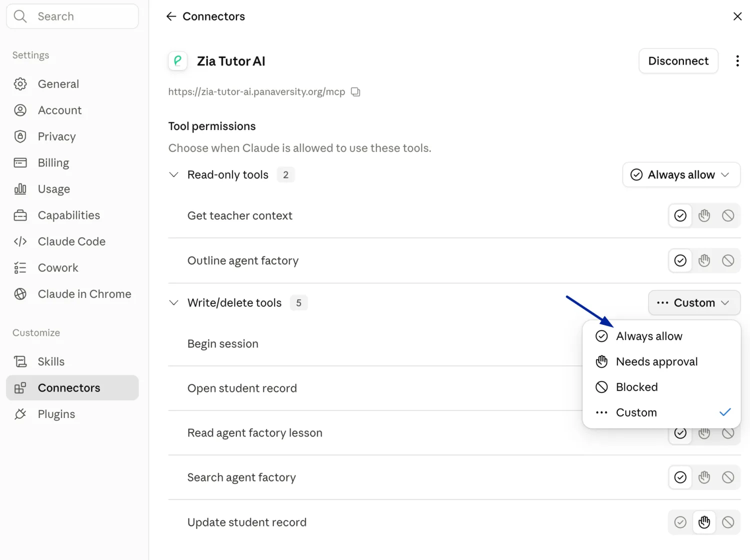Focus the Search input field
Screen dimensions: 750x560
[72, 16]
